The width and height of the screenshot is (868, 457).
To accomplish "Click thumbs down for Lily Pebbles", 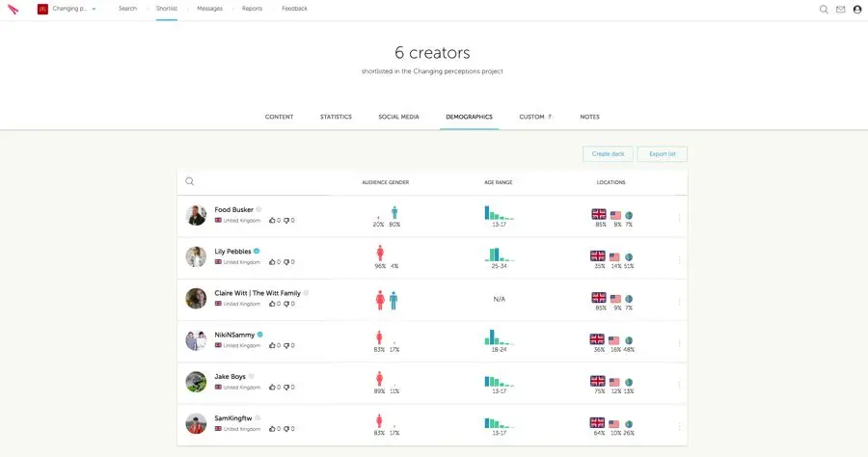I will [287, 262].
